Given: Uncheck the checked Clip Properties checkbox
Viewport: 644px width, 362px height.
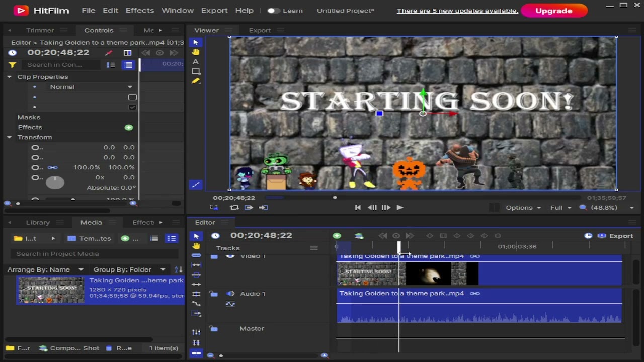Looking at the screenshot, I should [x=132, y=107].
